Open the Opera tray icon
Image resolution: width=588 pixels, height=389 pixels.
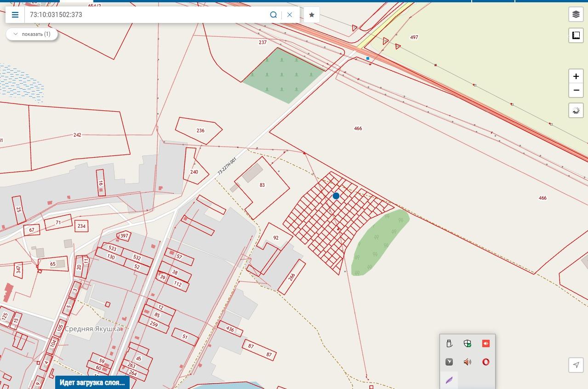(x=486, y=362)
